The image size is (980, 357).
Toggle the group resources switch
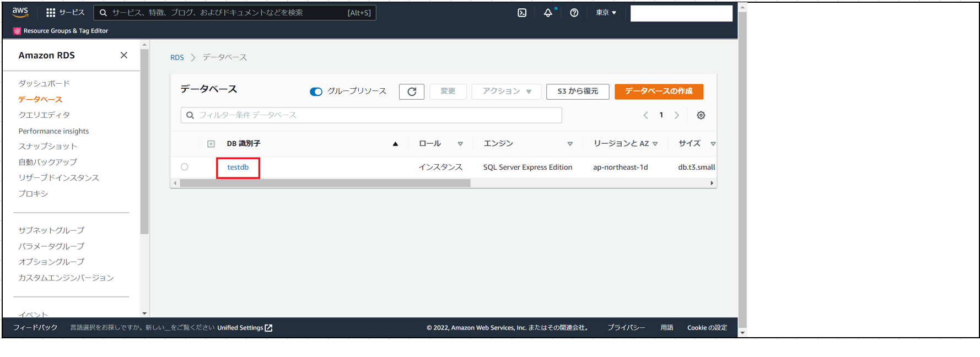pos(316,91)
